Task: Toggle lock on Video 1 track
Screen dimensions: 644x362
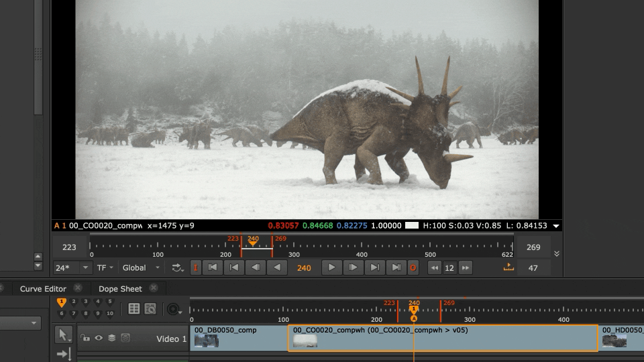Action: 85,338
